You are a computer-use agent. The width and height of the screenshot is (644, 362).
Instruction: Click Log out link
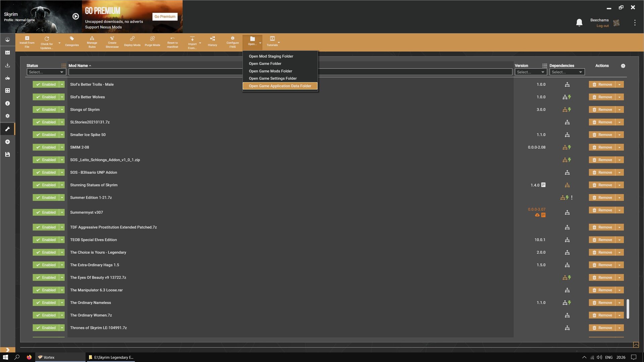coord(602,26)
